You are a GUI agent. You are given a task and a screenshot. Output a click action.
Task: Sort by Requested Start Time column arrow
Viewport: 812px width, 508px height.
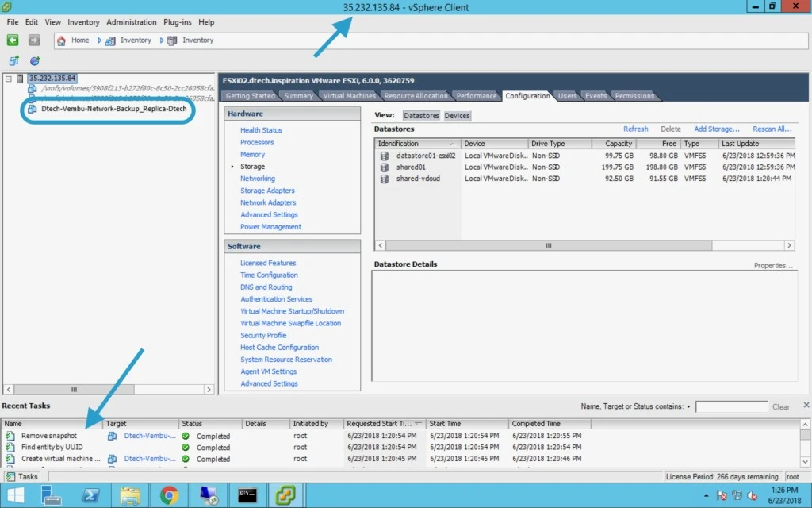418,424
